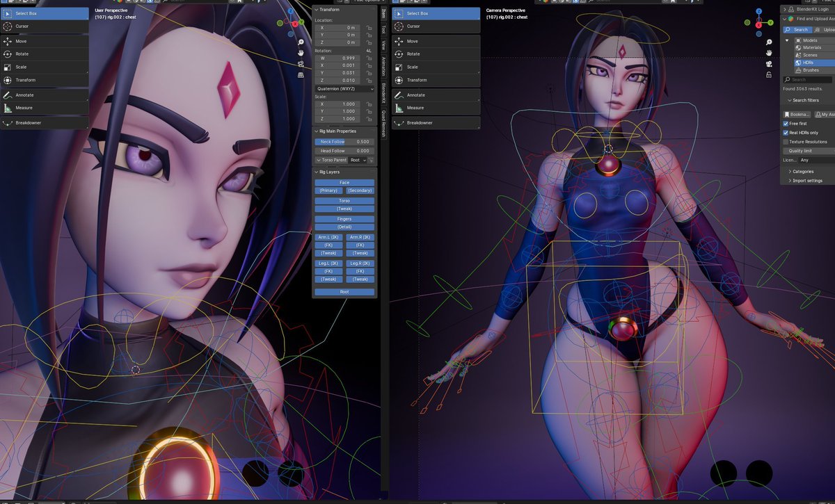Toggle lock for Location X
Image resolution: width=835 pixels, height=504 pixels.
click(369, 27)
